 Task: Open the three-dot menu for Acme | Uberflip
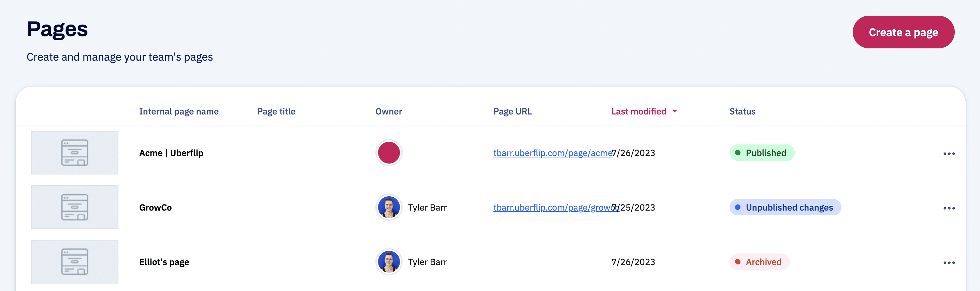point(949,153)
